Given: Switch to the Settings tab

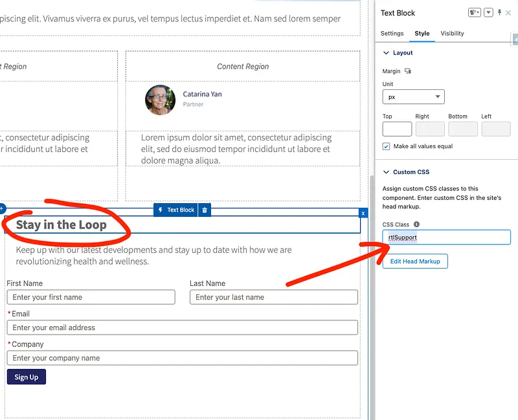Looking at the screenshot, I should click(392, 34).
